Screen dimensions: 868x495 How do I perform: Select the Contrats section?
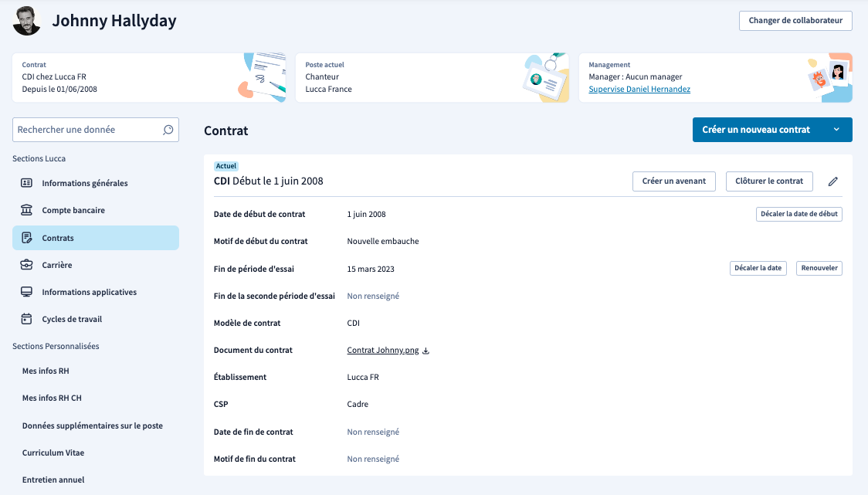click(x=96, y=238)
